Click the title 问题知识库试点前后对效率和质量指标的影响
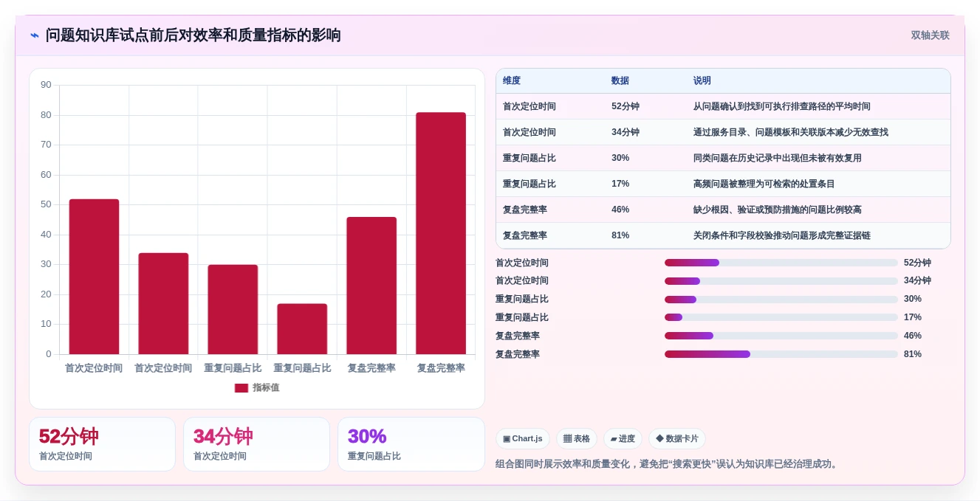980x501 pixels. (x=193, y=35)
